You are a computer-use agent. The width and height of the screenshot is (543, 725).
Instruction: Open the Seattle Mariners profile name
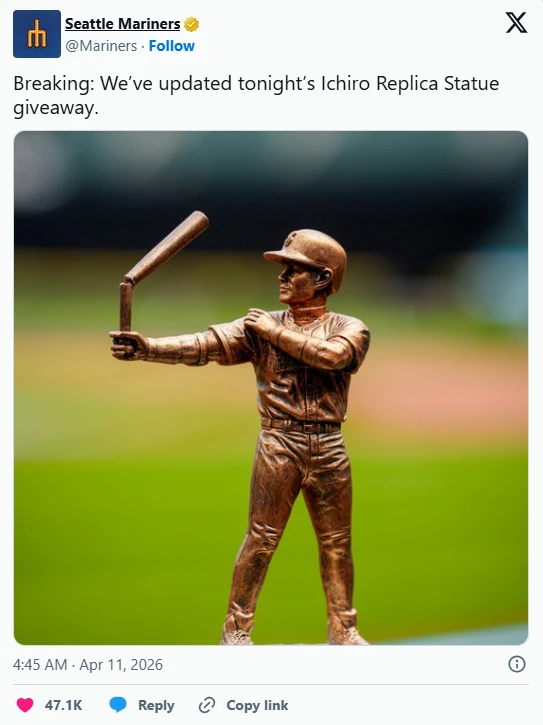(x=123, y=24)
